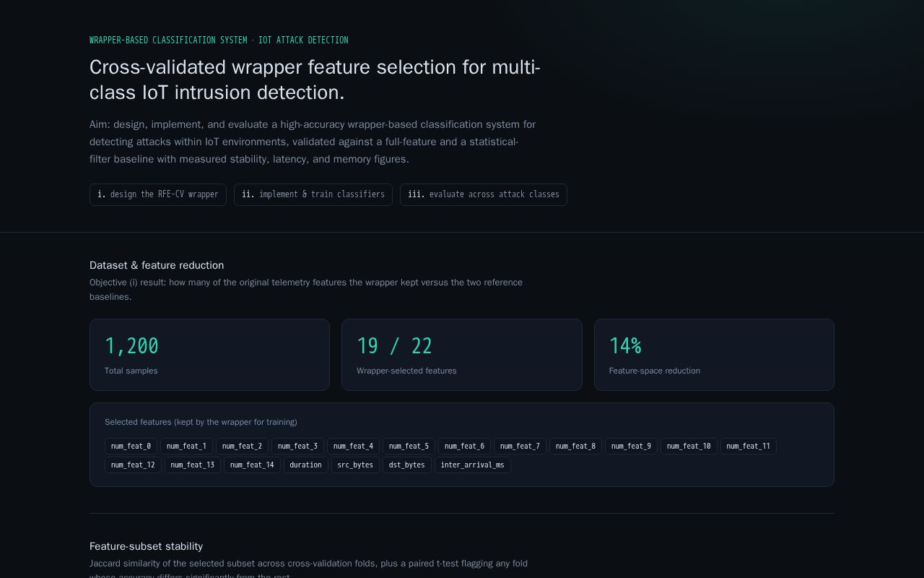
Task: Click the 'Objective (i) result' description text
Action: click(x=306, y=290)
